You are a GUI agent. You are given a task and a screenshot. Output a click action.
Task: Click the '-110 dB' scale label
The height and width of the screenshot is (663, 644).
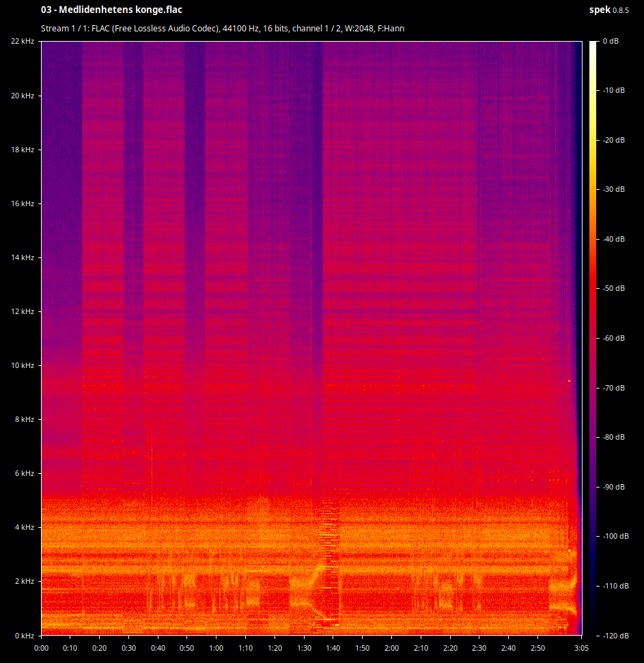coord(616,586)
